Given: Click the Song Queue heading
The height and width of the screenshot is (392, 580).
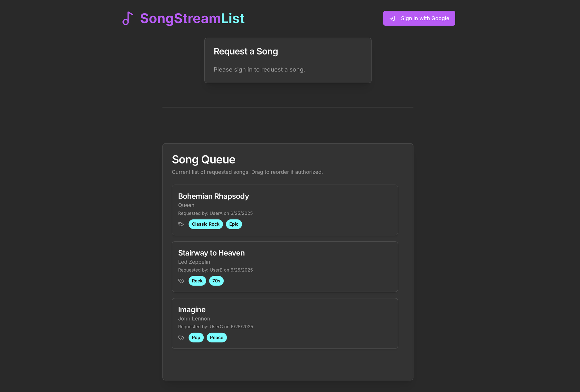Looking at the screenshot, I should coord(203,160).
